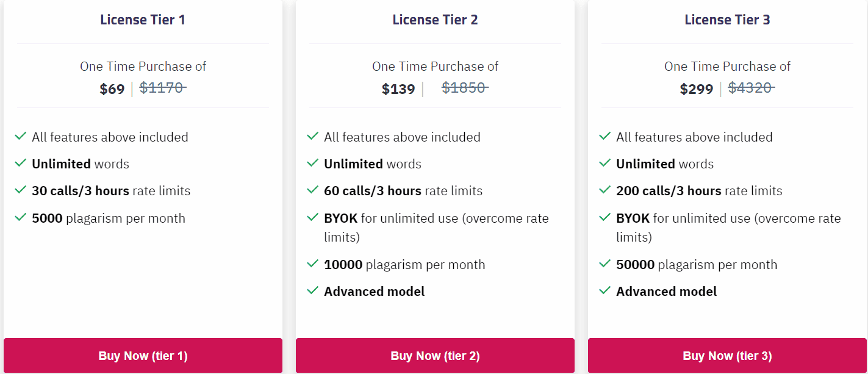Screen dimensions: 868x374
Task: Click the crossed-out $1850 price
Action: pyautogui.click(x=465, y=87)
